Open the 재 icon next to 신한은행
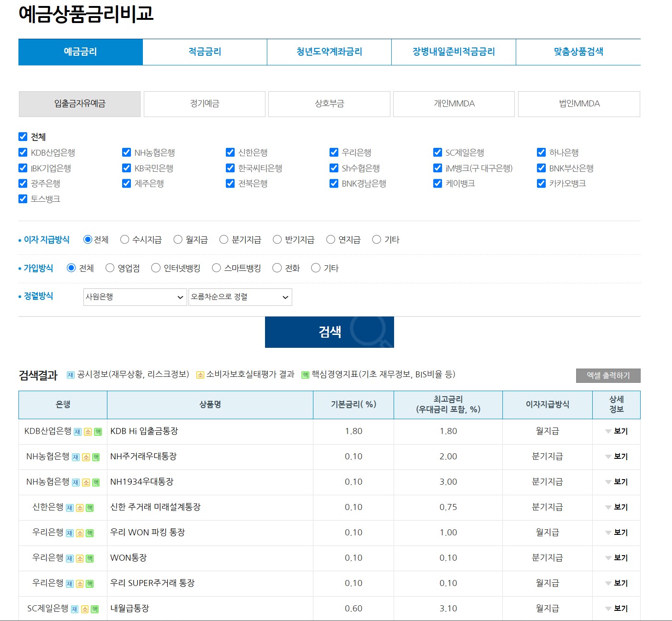Viewport: 672px width, 621px height. (x=70, y=508)
